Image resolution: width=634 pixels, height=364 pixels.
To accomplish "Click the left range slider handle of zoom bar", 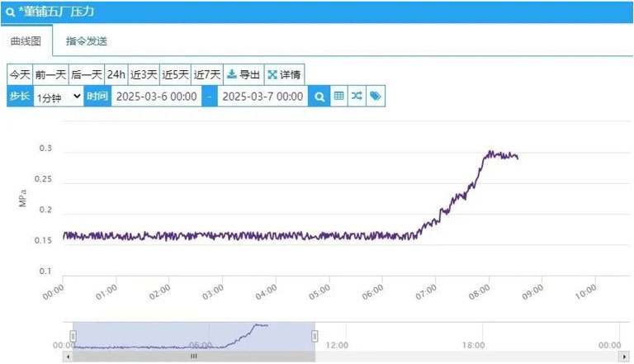I will tap(73, 336).
